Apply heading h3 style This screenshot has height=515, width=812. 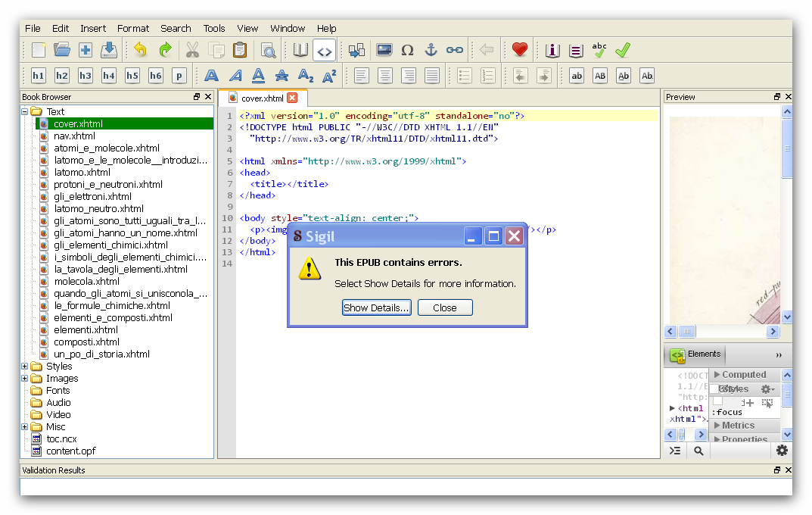click(x=86, y=76)
